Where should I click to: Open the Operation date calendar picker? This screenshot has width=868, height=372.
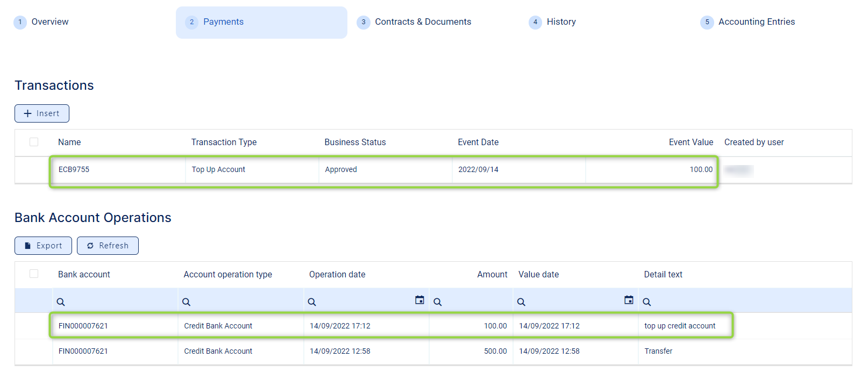(419, 300)
